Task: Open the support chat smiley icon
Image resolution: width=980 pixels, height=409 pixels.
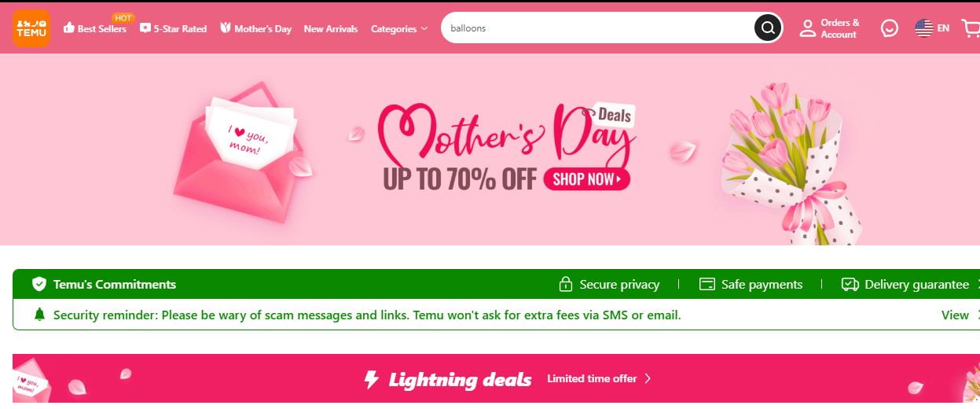Action: (x=889, y=28)
